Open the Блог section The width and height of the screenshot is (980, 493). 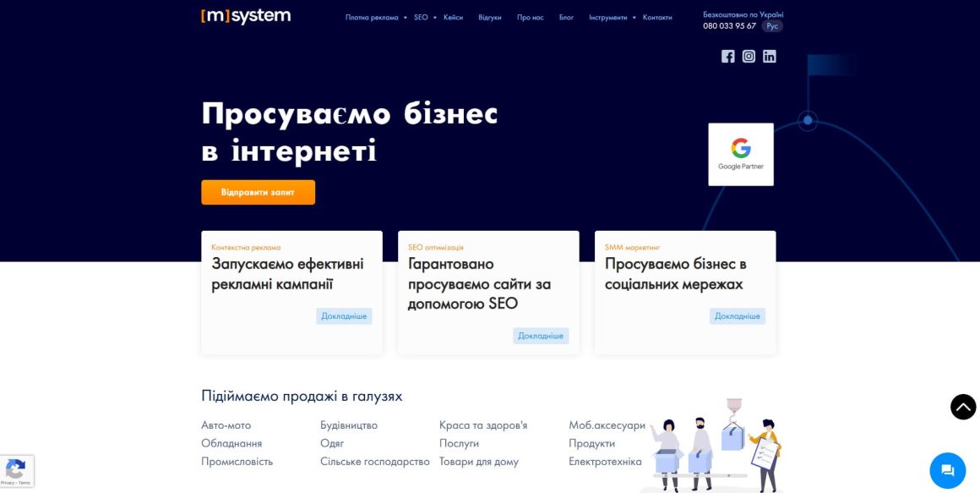click(x=566, y=16)
